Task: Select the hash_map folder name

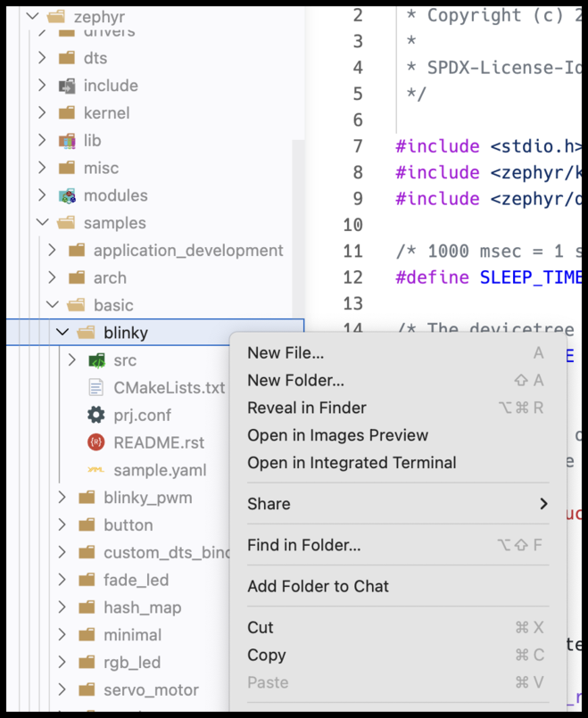Action: (143, 607)
